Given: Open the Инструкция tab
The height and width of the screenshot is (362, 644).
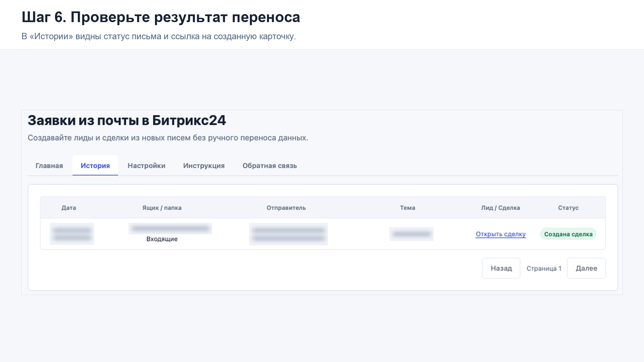Looking at the screenshot, I should click(x=204, y=166).
